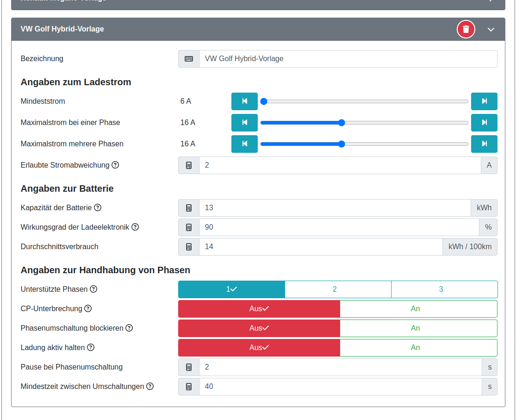
Task: Click calculator icon beside Kapazität der Batterie
Action: (x=189, y=208)
